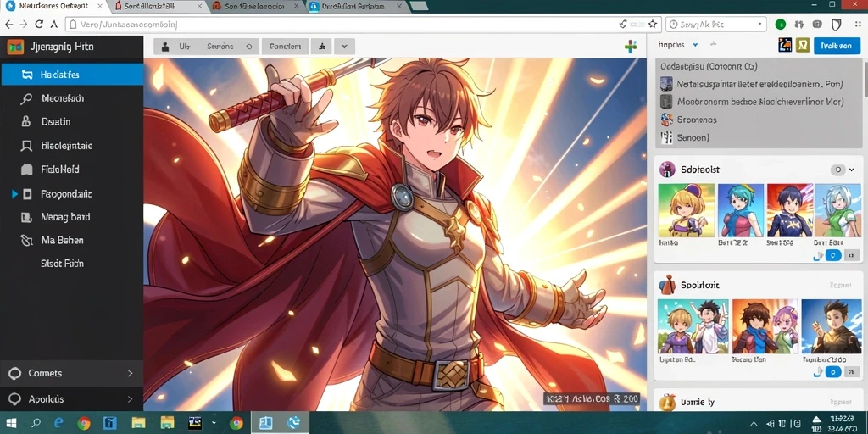The height and width of the screenshot is (434, 868).
Task: Click the blue button at top right
Action: click(x=837, y=46)
